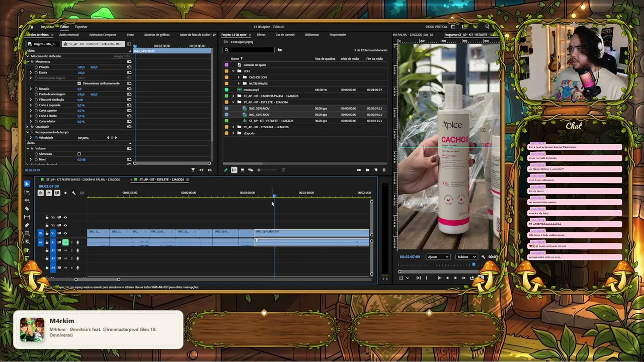
Task: Mute the A4 audio track
Action: 65,267
